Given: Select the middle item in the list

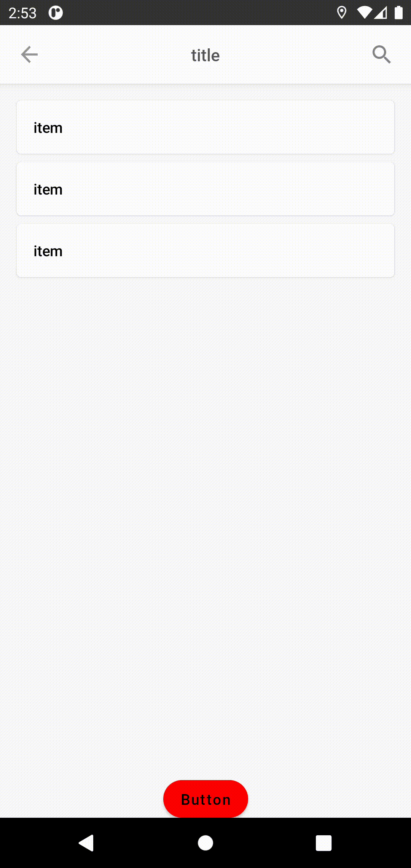Looking at the screenshot, I should coord(205,189).
